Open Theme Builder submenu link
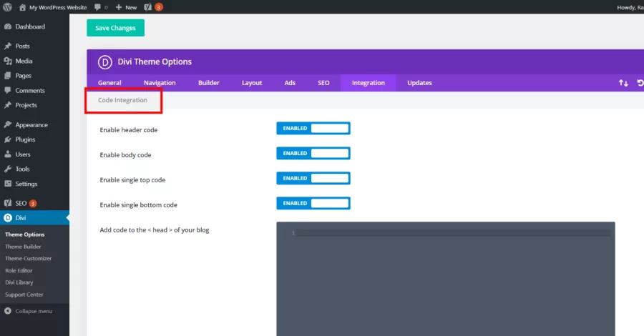This screenshot has width=644, height=336. point(23,247)
